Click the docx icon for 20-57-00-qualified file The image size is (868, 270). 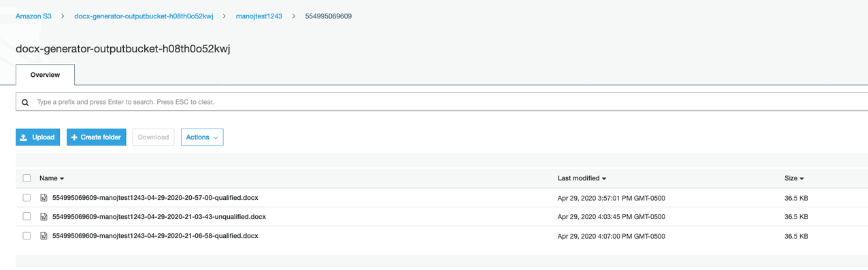pos(44,198)
